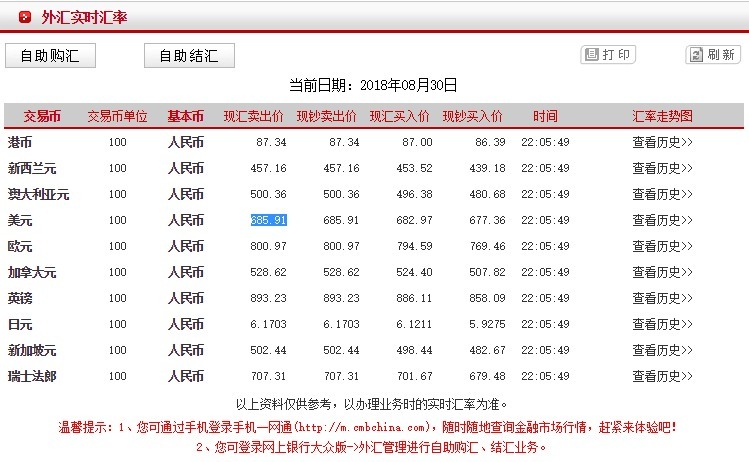Click the 英镑 currency name
This screenshot has height=462, width=749.
(20, 298)
